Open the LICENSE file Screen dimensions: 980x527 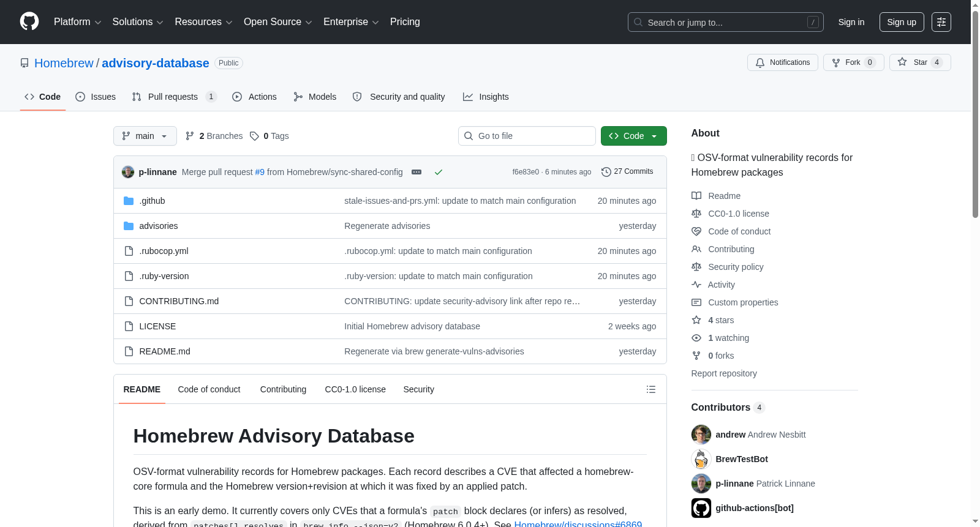(157, 326)
